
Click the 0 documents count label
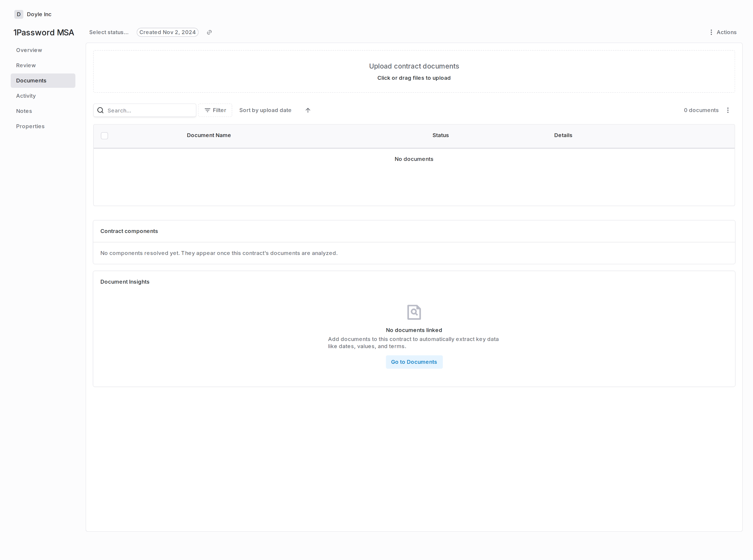coord(701,110)
